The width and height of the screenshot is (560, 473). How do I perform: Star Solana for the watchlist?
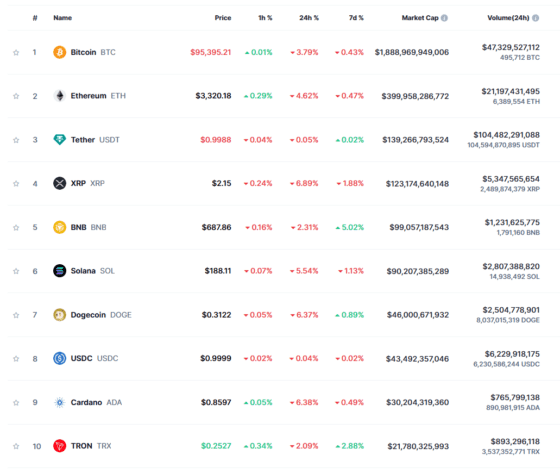point(16,271)
